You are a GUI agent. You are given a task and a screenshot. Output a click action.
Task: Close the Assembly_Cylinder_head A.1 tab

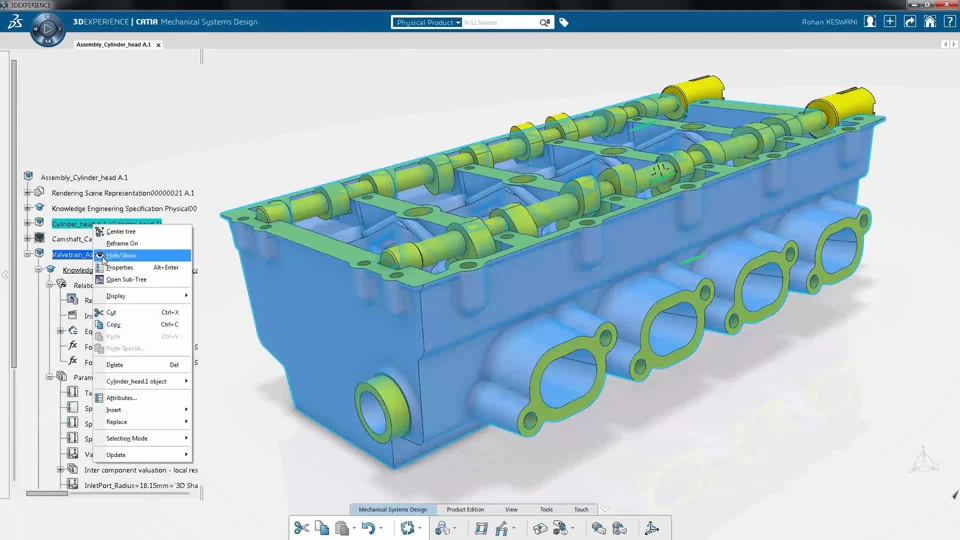[159, 45]
